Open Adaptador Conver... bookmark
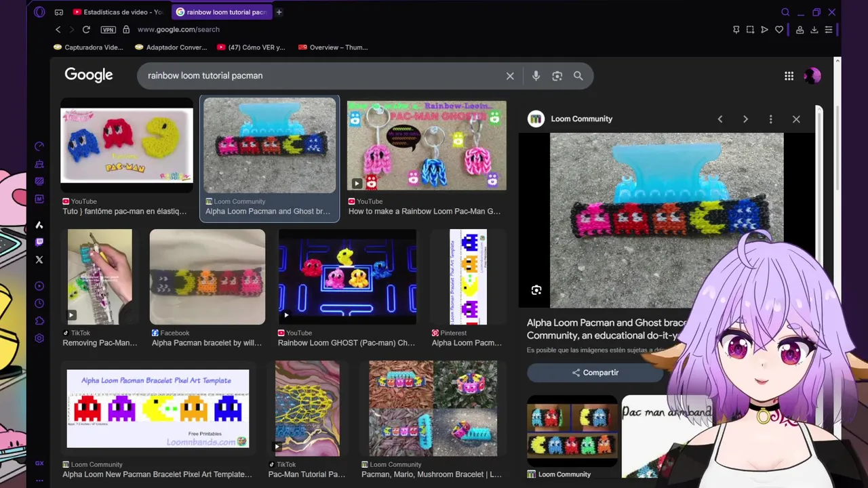 click(x=171, y=47)
